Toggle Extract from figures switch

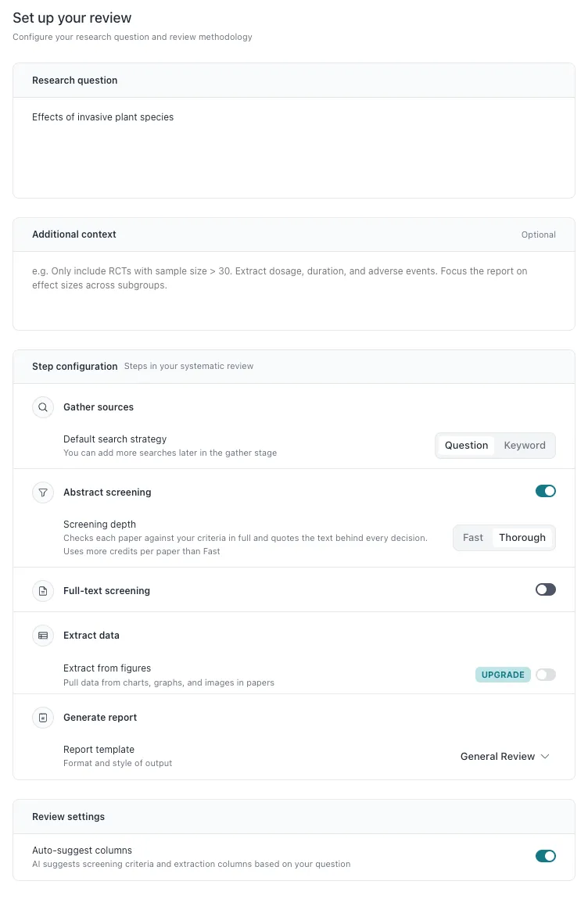pyautogui.click(x=546, y=675)
